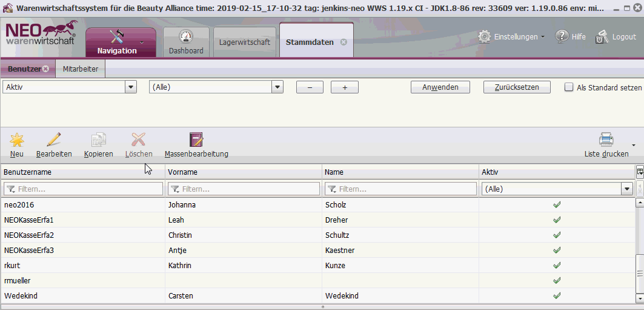Sort by the Aktiv column header
Viewport: 644px width, 310px height.
(x=557, y=172)
